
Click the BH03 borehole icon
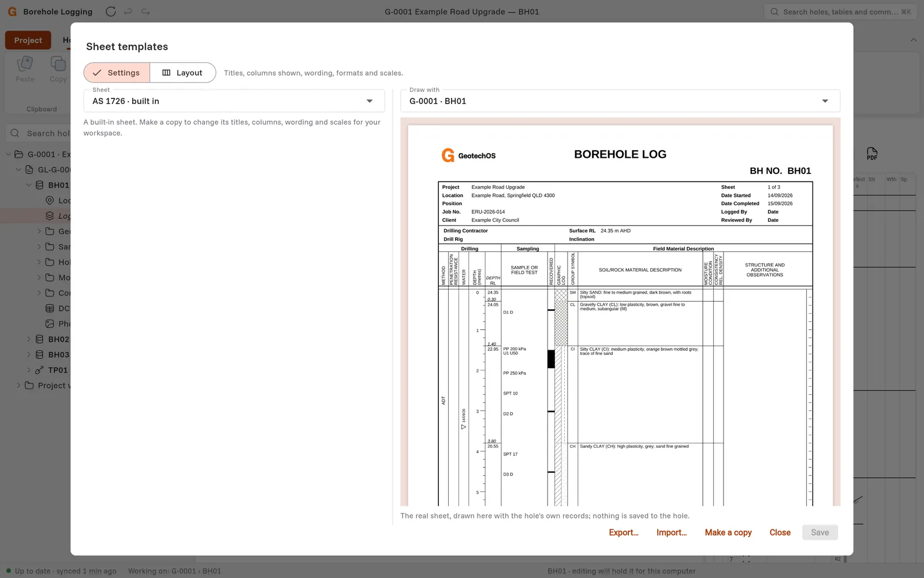pos(39,354)
